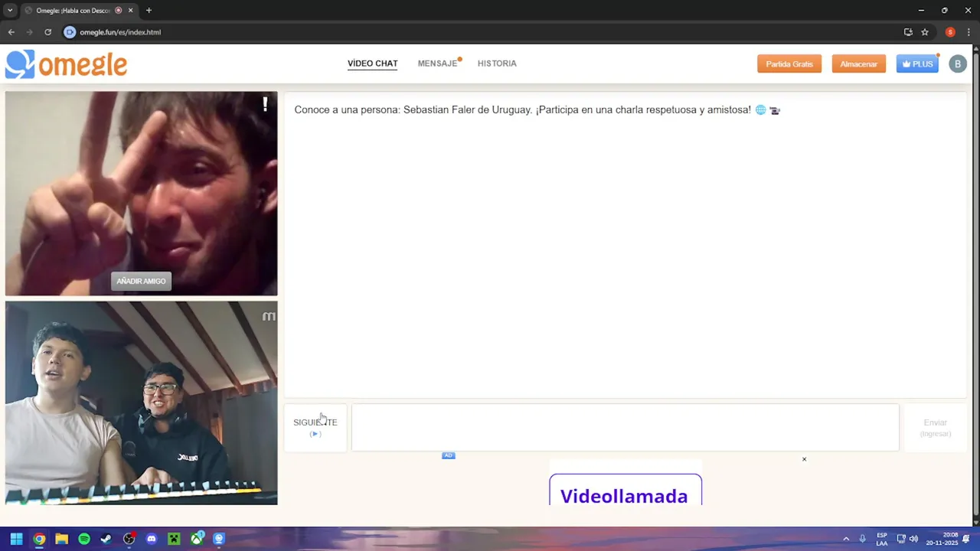Click Chrome in the taskbar

pos(39,539)
